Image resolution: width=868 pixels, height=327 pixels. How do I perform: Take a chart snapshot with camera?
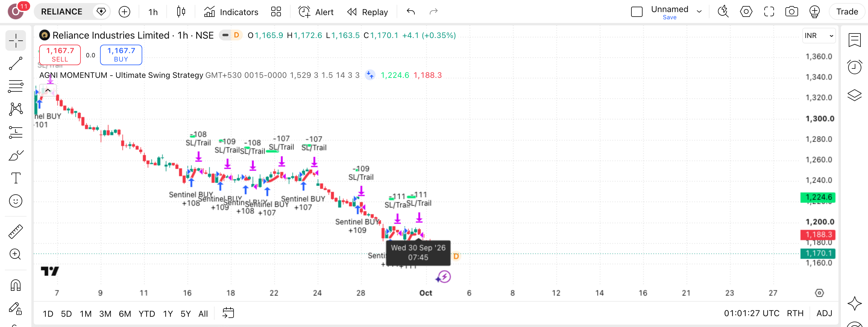pyautogui.click(x=791, y=12)
